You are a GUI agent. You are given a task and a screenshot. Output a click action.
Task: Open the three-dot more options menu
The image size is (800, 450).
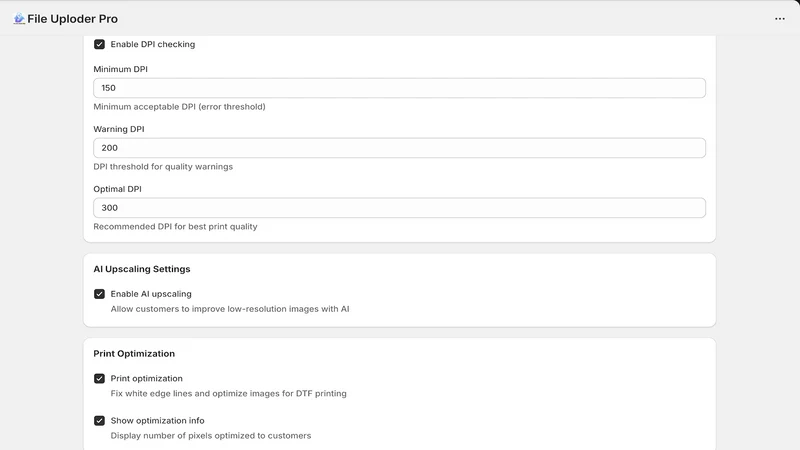tap(780, 19)
